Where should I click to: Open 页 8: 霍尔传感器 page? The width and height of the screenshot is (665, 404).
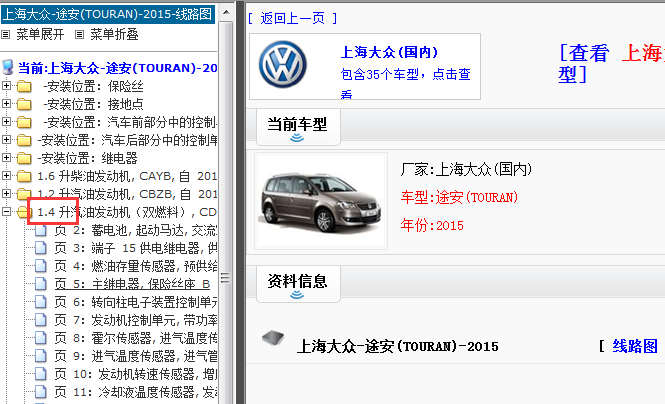click(136, 339)
